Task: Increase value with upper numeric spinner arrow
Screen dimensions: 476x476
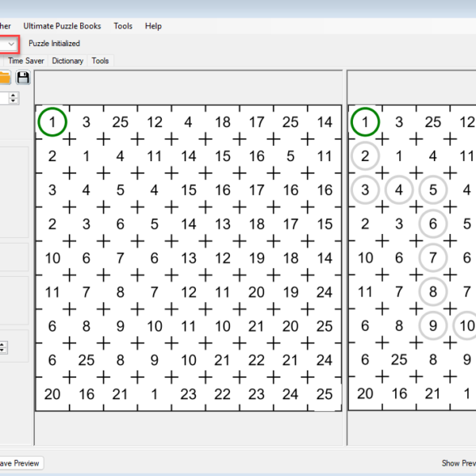Action: pyautogui.click(x=14, y=94)
